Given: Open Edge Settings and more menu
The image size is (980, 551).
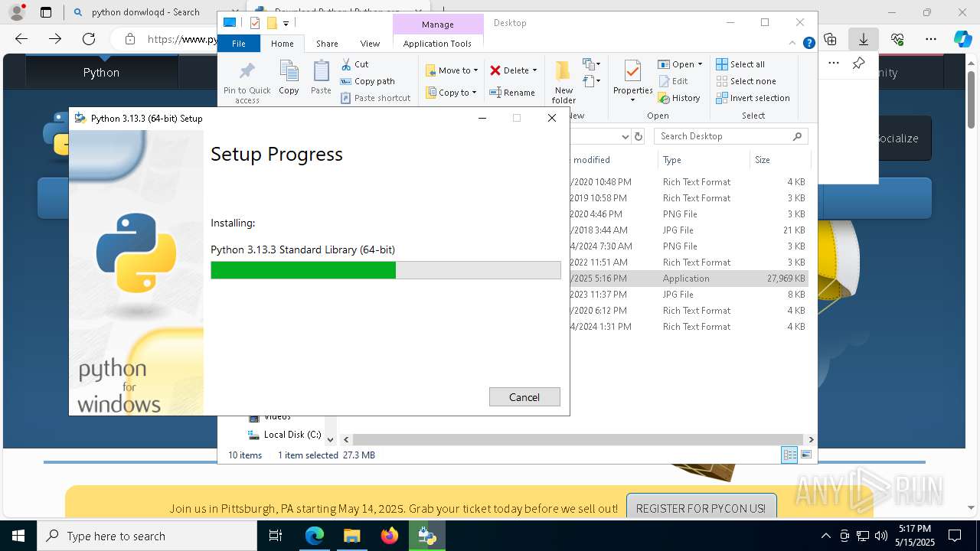Looking at the screenshot, I should 931,39.
